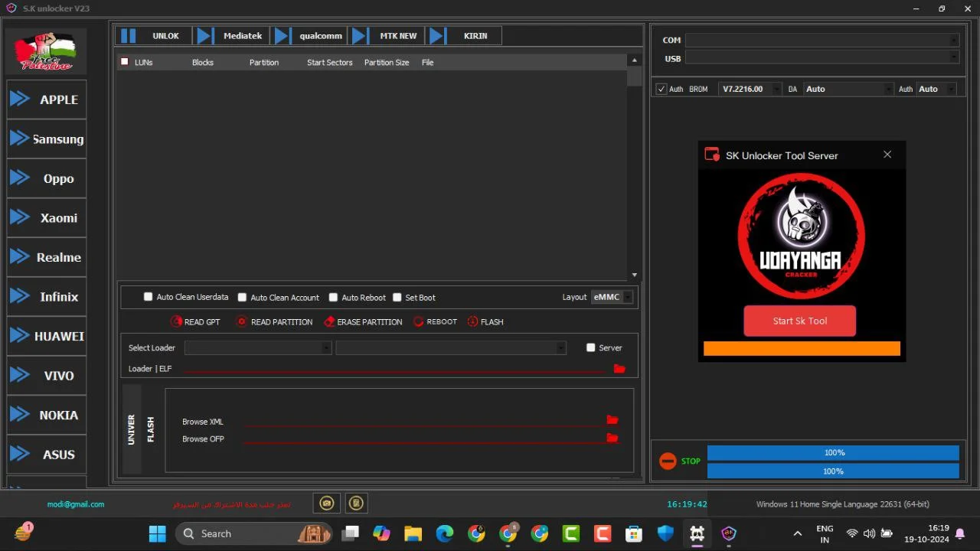
Task: Click the ERASE PARTITION icon
Action: click(x=329, y=322)
